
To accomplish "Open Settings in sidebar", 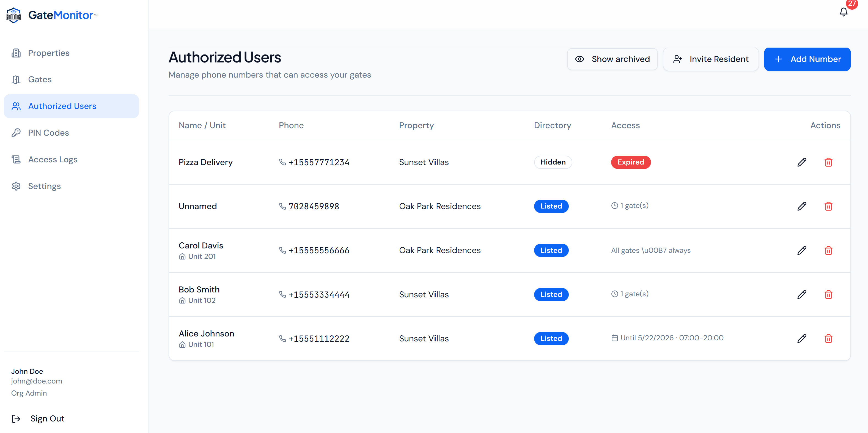I will [71, 186].
